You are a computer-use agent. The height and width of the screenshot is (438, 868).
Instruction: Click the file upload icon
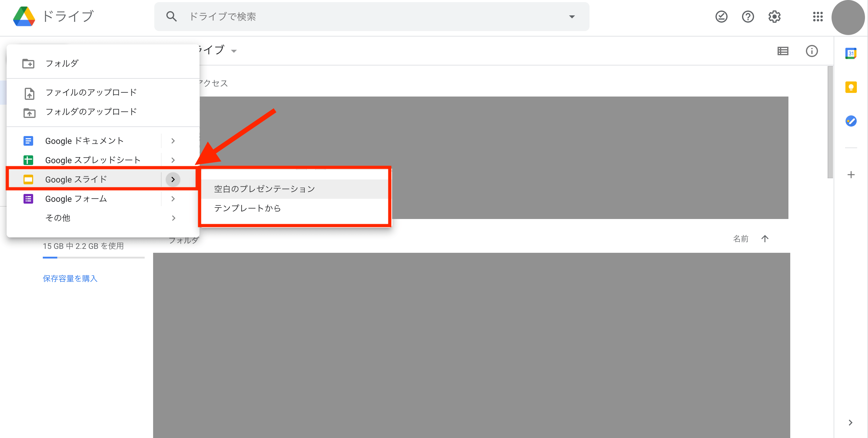(29, 94)
